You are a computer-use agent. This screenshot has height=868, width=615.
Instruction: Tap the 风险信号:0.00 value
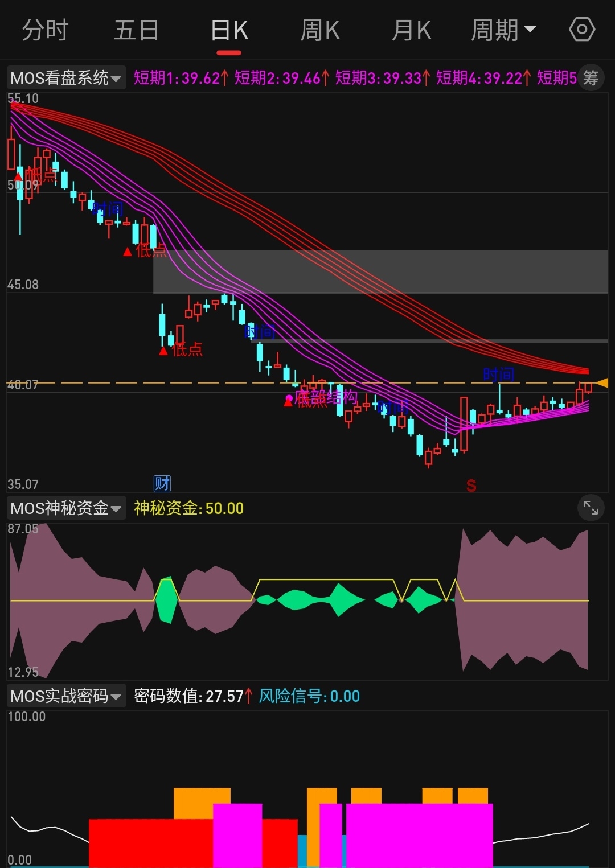pos(309,696)
